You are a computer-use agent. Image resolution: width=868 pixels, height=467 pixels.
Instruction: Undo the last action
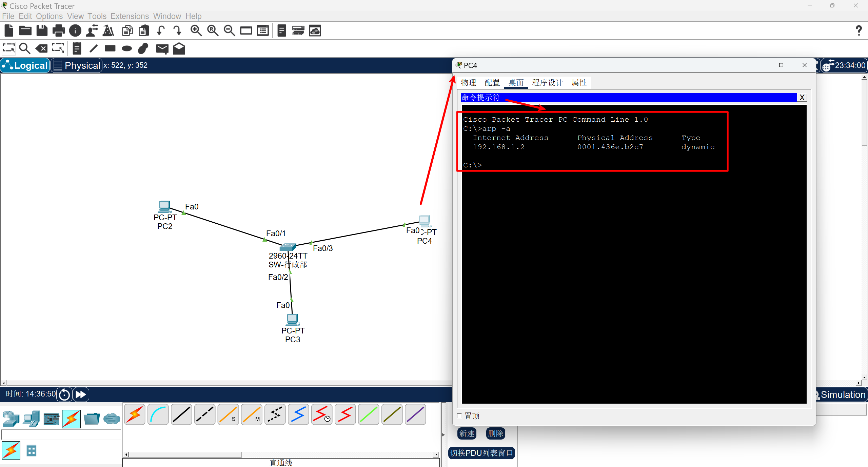(161, 31)
